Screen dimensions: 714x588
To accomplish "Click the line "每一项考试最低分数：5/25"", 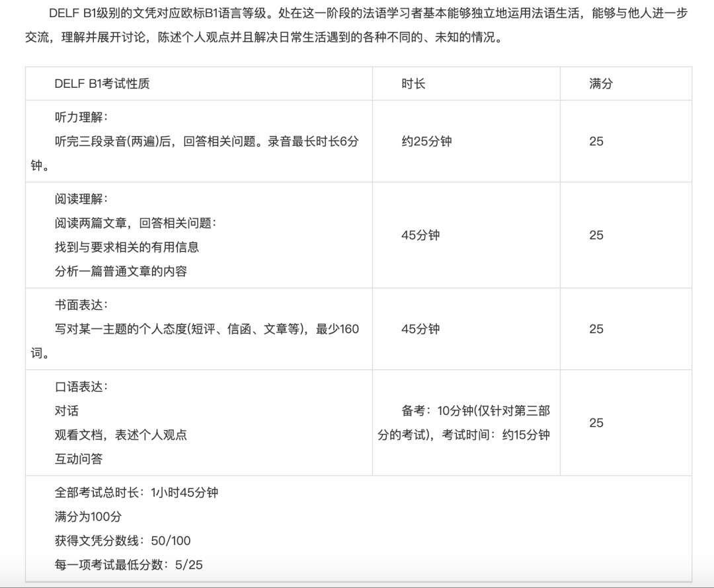I will (128, 566).
